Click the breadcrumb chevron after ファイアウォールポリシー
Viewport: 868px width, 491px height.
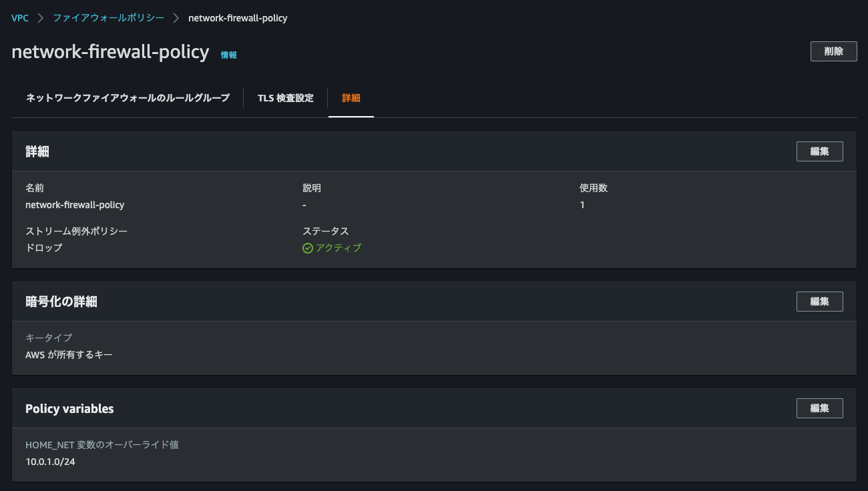pos(176,18)
